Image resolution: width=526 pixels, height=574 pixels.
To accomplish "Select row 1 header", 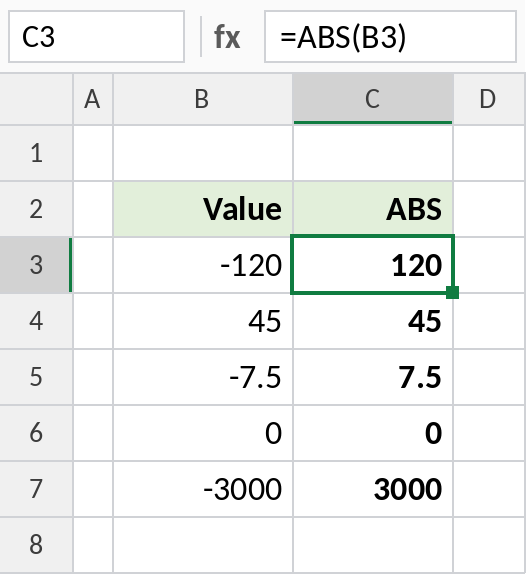I will [36, 153].
